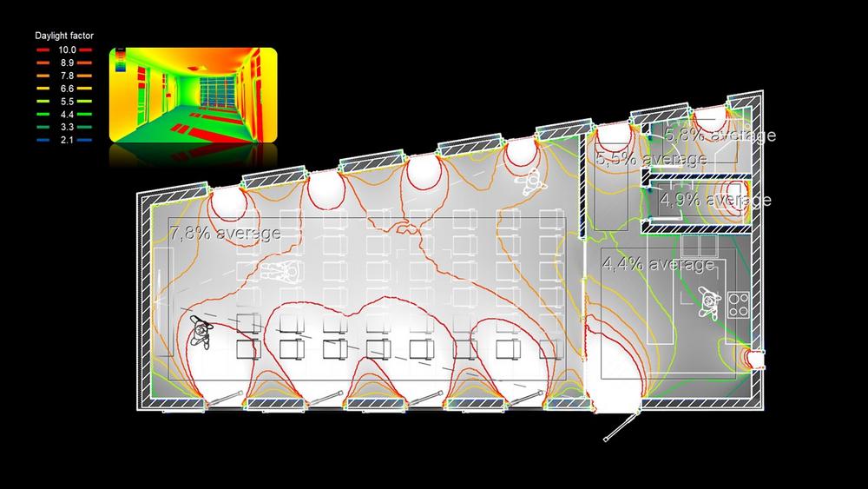Click the "Daylight factor" legend title

(x=64, y=36)
